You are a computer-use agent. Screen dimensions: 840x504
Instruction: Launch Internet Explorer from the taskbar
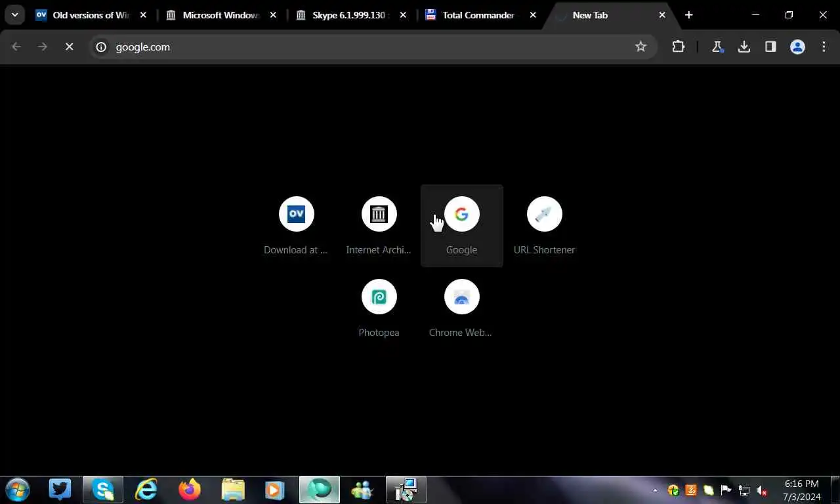point(146,490)
